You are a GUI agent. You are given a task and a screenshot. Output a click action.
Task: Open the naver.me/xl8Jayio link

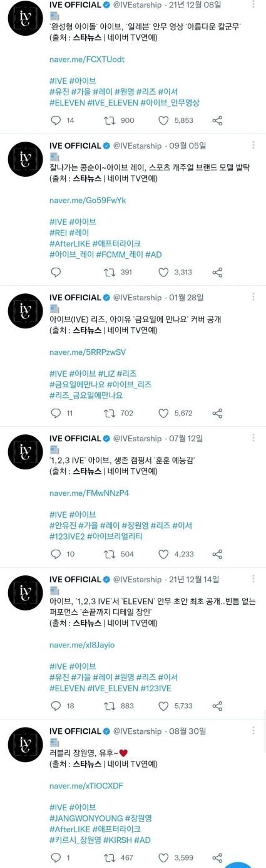click(82, 645)
